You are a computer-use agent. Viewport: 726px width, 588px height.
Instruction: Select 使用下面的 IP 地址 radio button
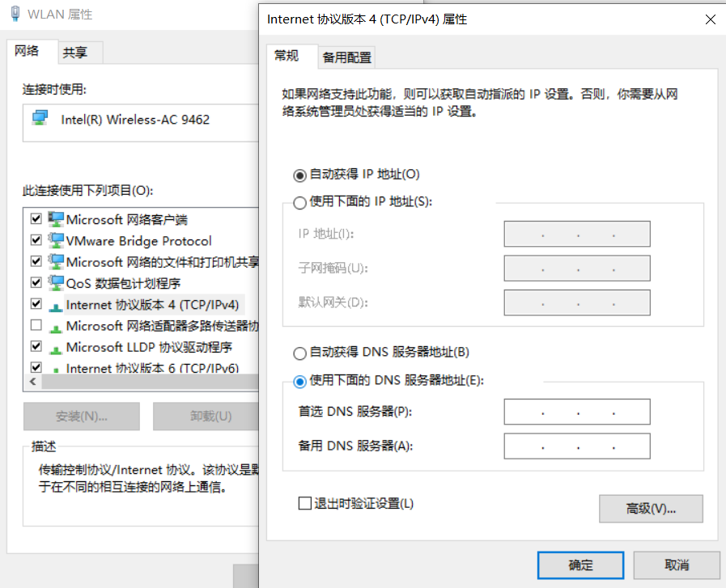click(299, 202)
